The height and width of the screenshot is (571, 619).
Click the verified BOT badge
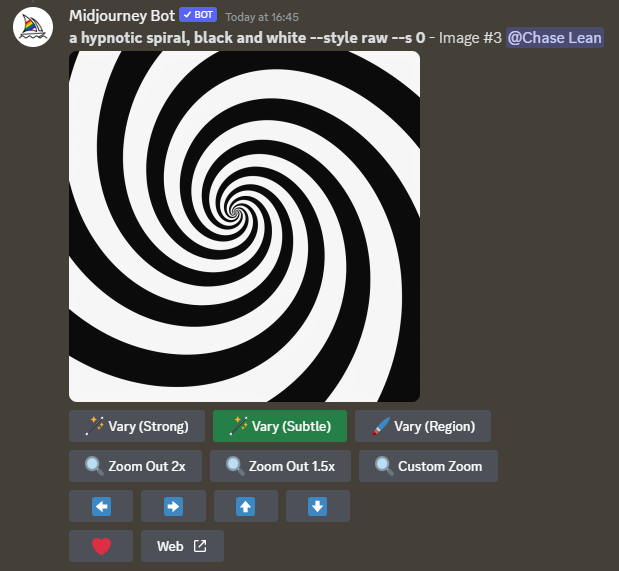pos(198,15)
